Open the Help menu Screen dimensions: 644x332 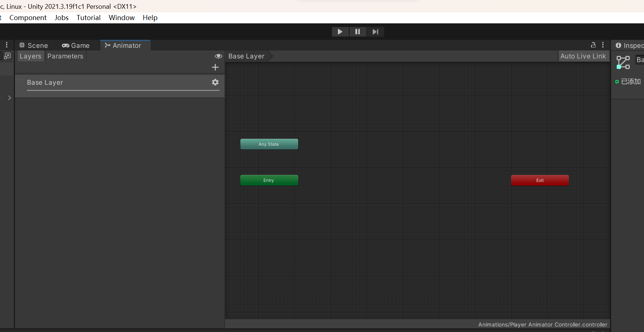150,18
